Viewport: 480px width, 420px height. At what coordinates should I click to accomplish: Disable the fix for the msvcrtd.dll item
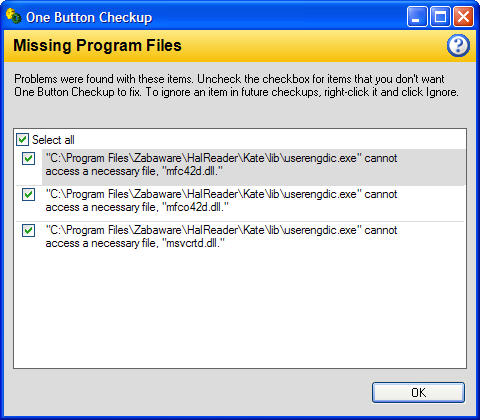(x=28, y=230)
